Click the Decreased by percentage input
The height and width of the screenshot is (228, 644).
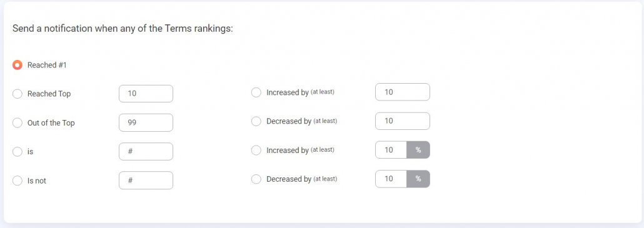pos(391,179)
